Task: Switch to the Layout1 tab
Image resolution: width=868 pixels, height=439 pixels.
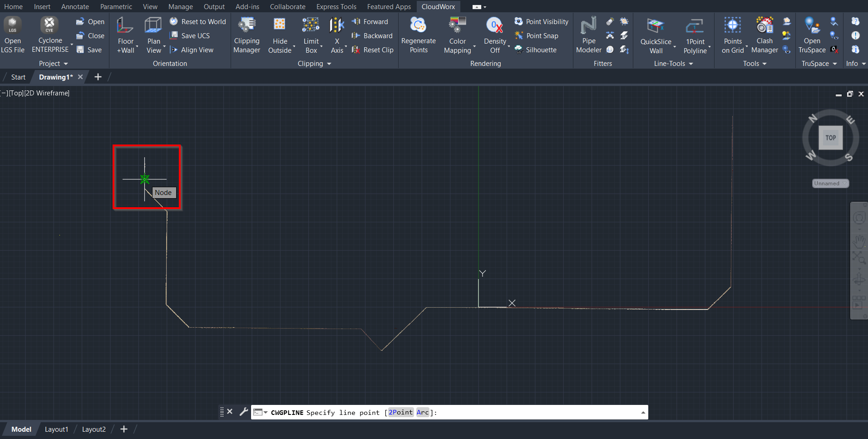Action: tap(56, 429)
